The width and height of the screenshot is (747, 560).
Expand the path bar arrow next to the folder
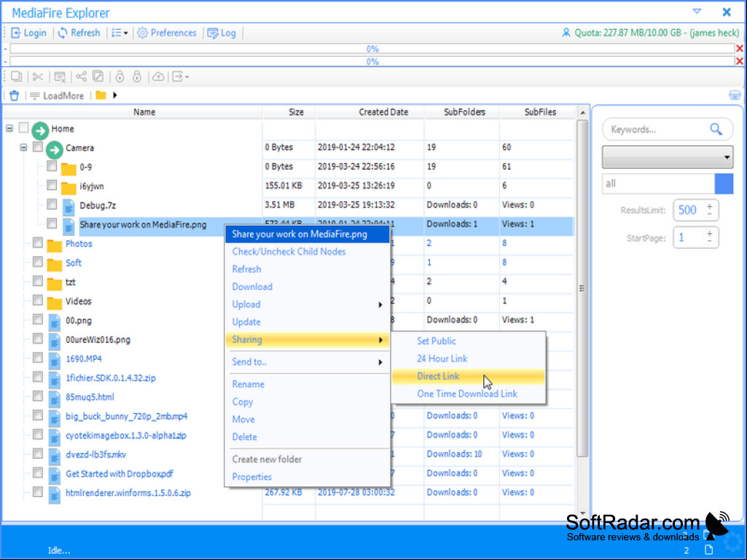point(115,95)
